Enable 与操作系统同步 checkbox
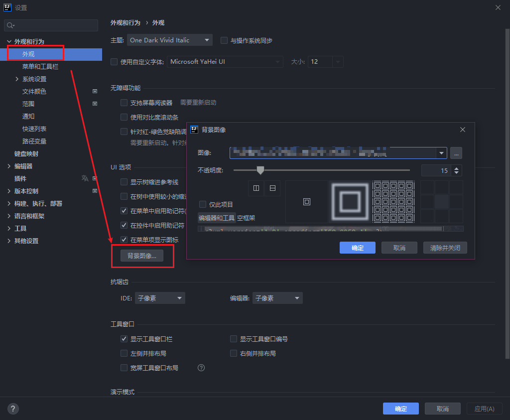The width and height of the screenshot is (510, 420). [x=224, y=40]
